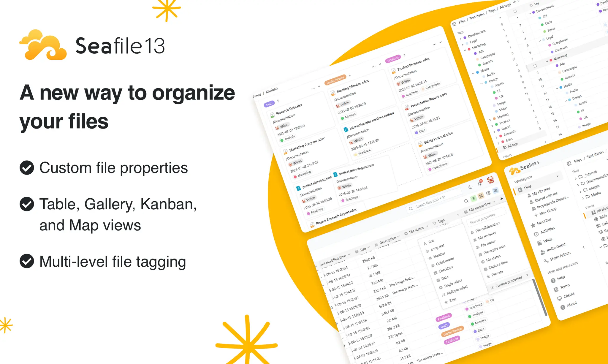The width and height of the screenshot is (608, 364).
Task: Choose Collaborator property type
Action: 443,262
